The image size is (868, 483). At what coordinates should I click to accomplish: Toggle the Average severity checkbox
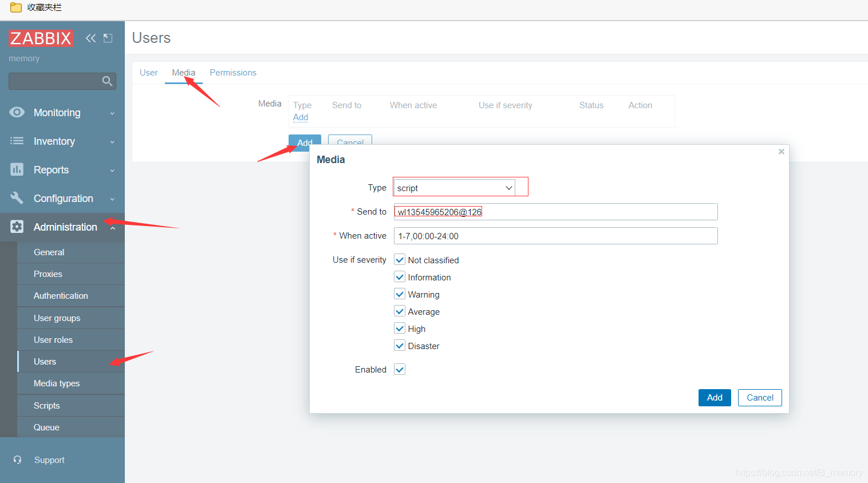pyautogui.click(x=400, y=311)
